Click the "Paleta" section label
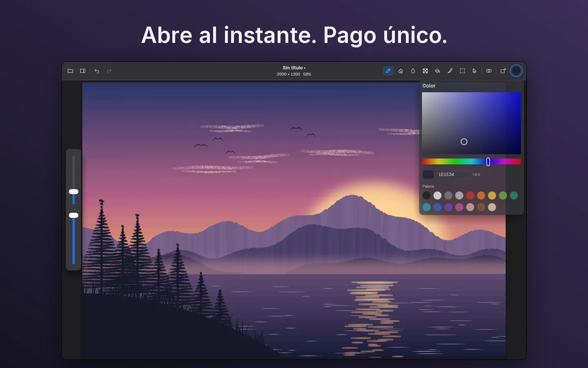588x368 pixels. [x=428, y=186]
